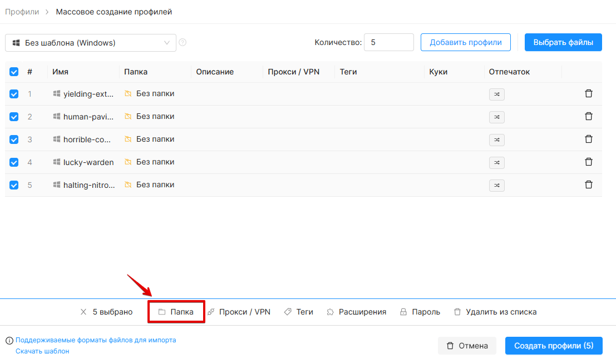Uncheck profile row 4 lucky-warden
The image size is (616, 364).
pyautogui.click(x=14, y=162)
